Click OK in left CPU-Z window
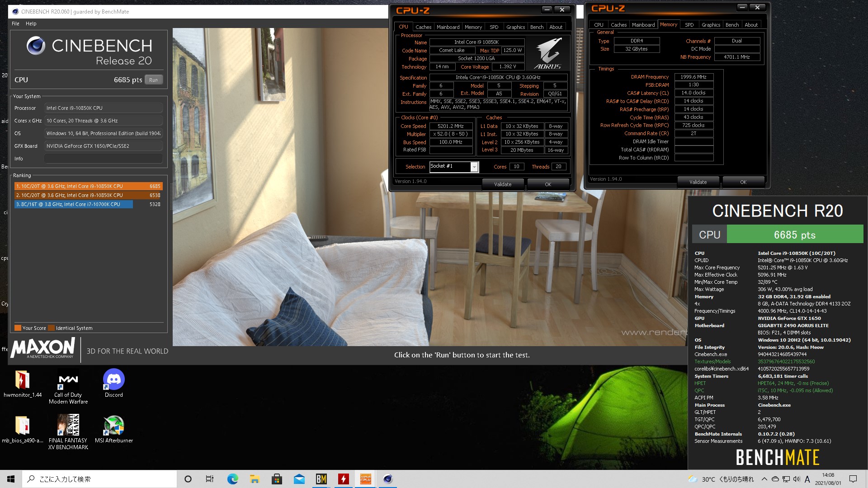The image size is (868, 488). [548, 184]
